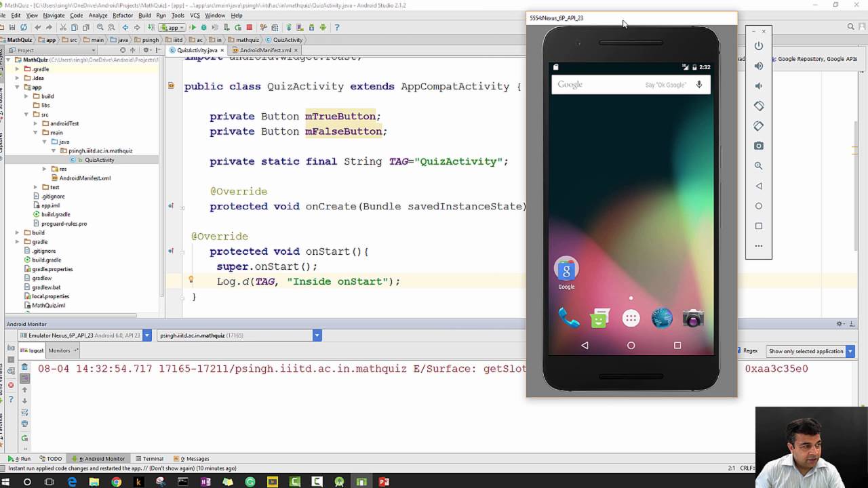This screenshot has height=488, width=868.
Task: Switch to the AndroidManifest.xml editor tab
Action: (x=265, y=50)
